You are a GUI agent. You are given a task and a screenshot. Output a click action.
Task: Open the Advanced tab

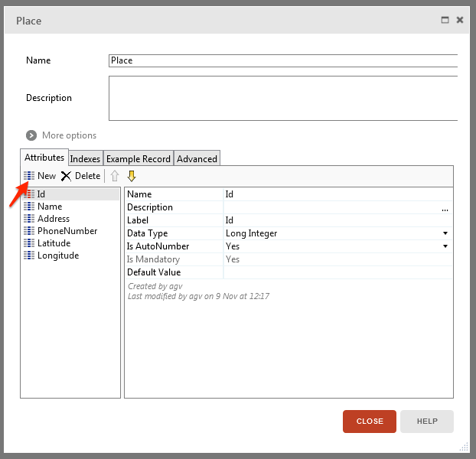pos(197,158)
